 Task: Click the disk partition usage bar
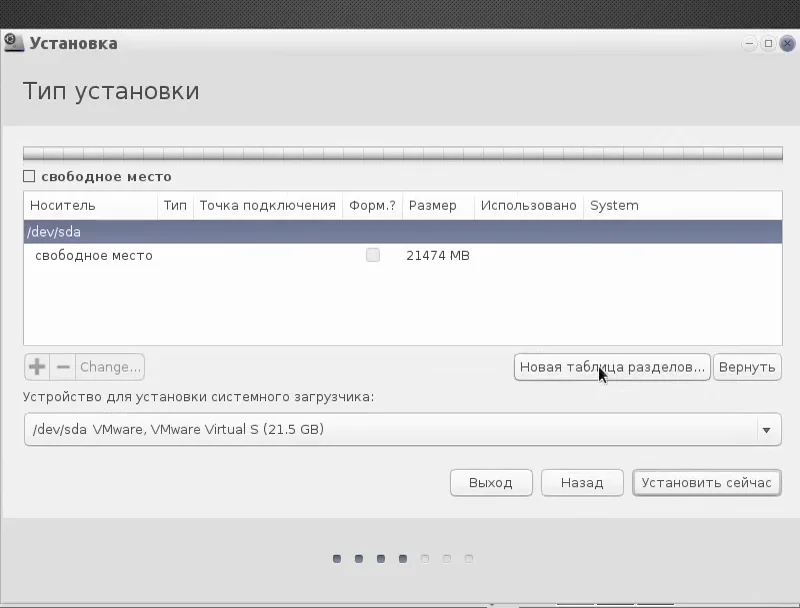pos(403,154)
